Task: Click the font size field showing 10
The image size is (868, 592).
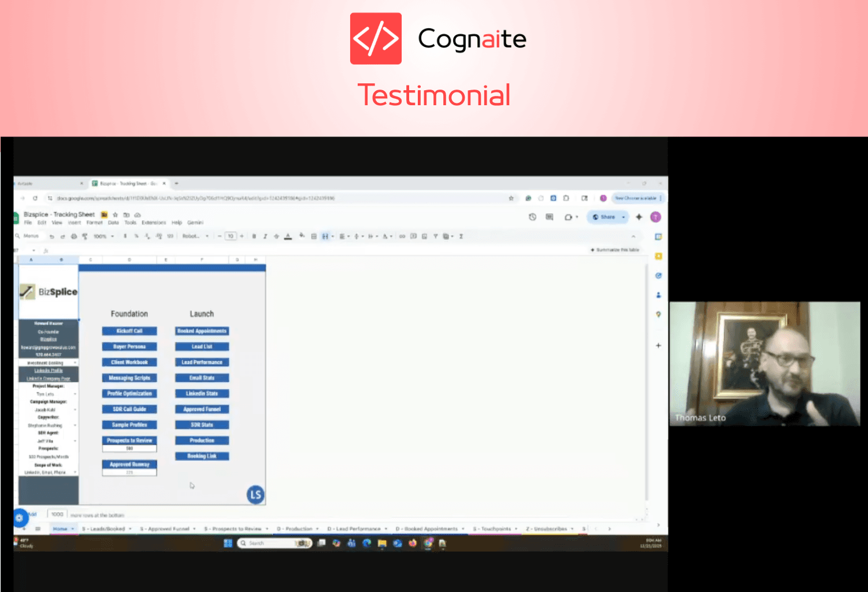Action: pos(231,236)
